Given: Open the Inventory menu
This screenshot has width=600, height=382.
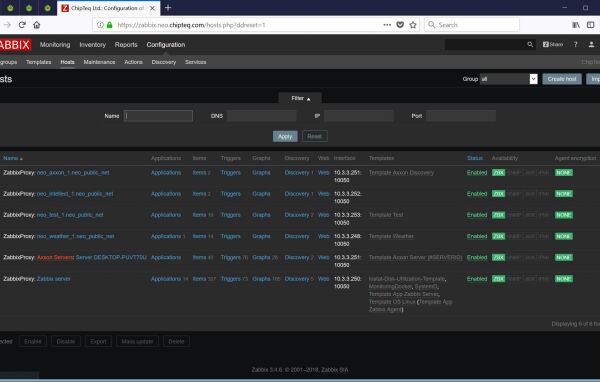Looking at the screenshot, I should (x=92, y=45).
